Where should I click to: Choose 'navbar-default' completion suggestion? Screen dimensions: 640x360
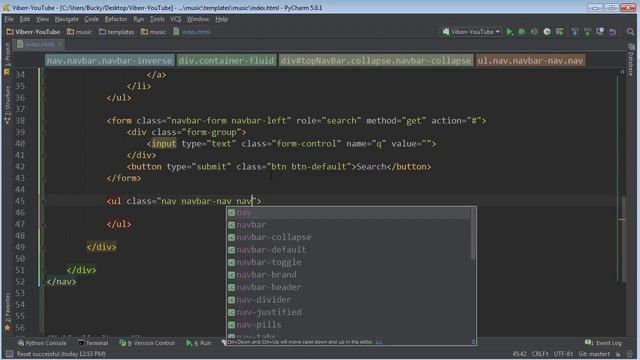point(349,250)
